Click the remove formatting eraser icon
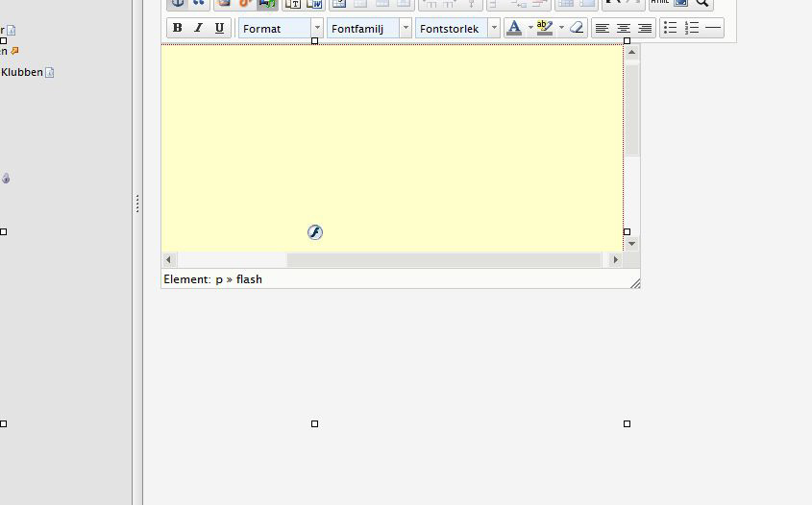 [577, 28]
